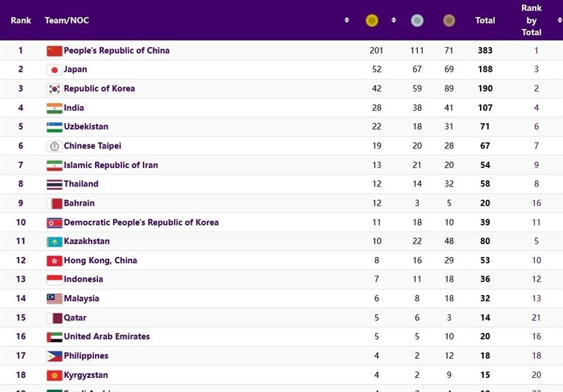The image size is (563, 392).
Task: Click the Kazakhstan flag icon
Action: point(54,241)
